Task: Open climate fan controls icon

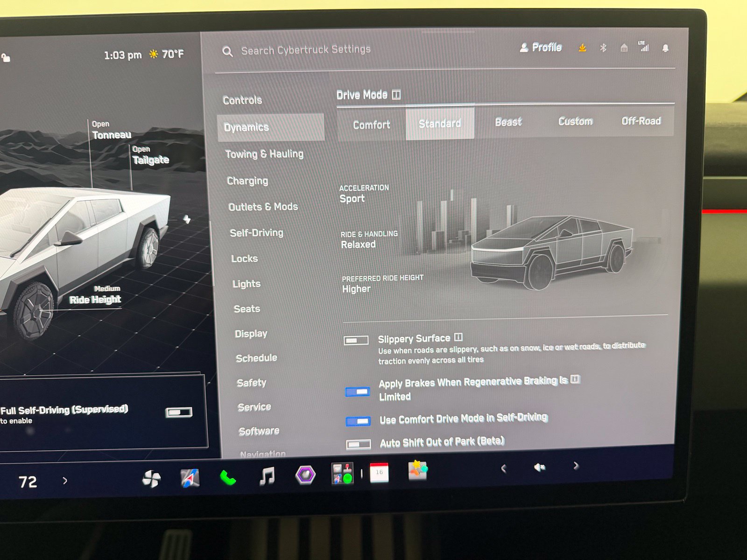Action: click(151, 479)
